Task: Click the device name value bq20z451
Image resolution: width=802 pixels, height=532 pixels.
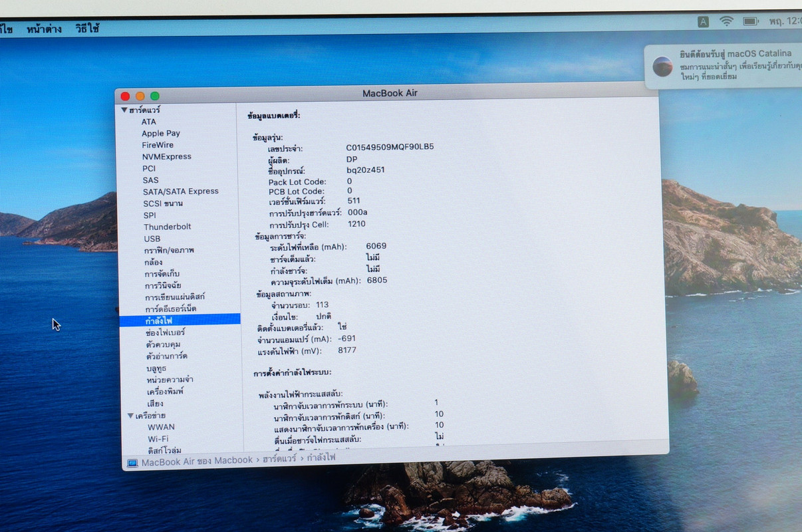Action: point(366,170)
